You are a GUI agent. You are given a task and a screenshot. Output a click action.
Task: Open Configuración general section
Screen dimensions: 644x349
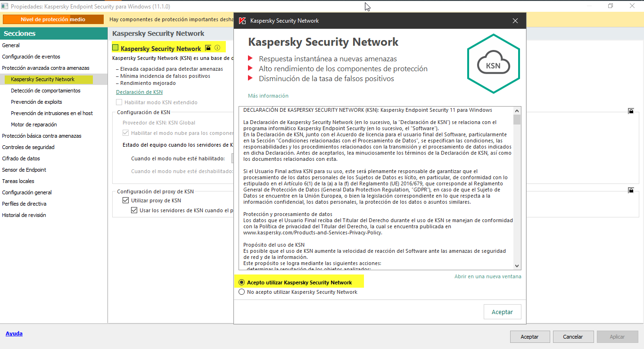(27, 192)
